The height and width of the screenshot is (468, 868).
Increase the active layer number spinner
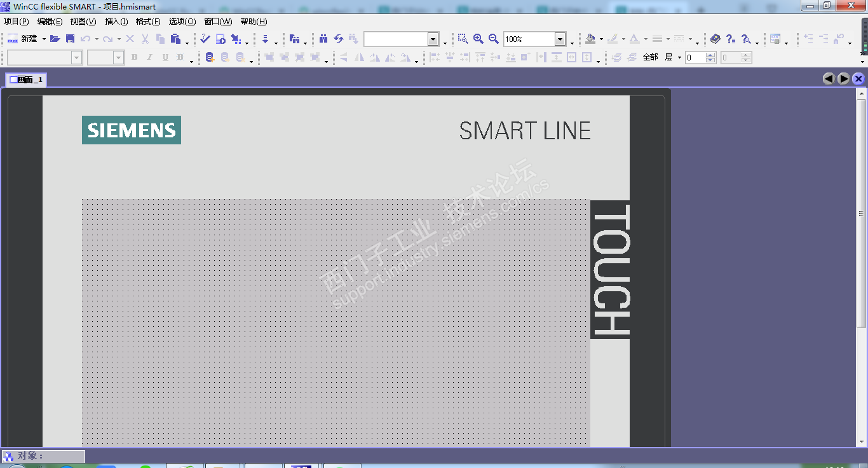(x=710, y=55)
